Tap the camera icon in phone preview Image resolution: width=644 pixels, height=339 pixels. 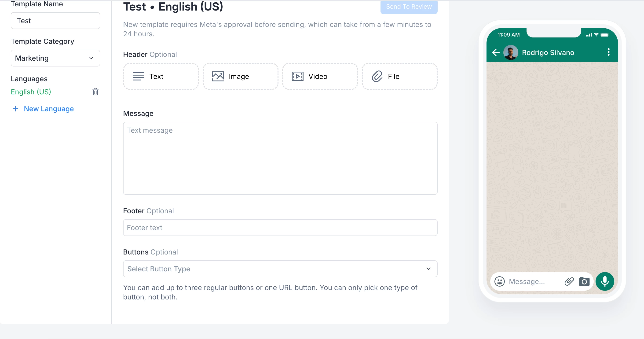584,281
